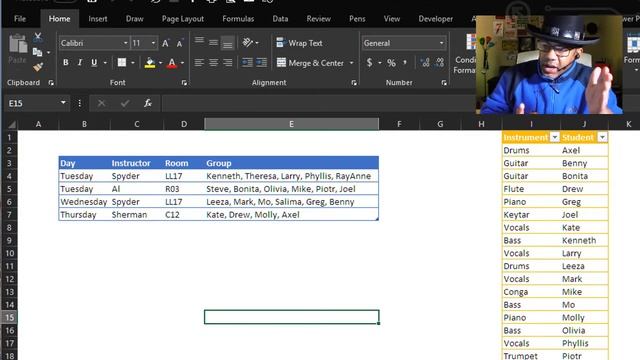Click Decrease Decimal icon
Image resolution: width=640 pixels, height=360 pixels.
(440, 62)
